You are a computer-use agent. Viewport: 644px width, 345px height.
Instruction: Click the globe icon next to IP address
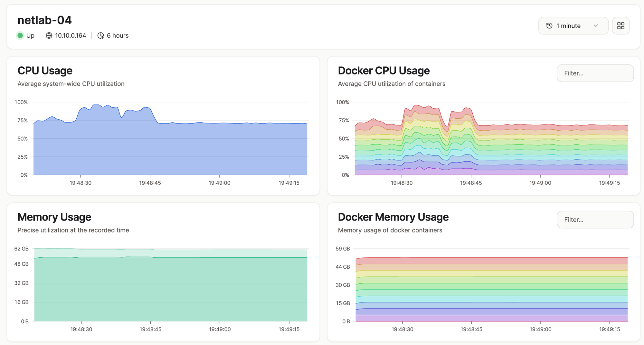49,35
